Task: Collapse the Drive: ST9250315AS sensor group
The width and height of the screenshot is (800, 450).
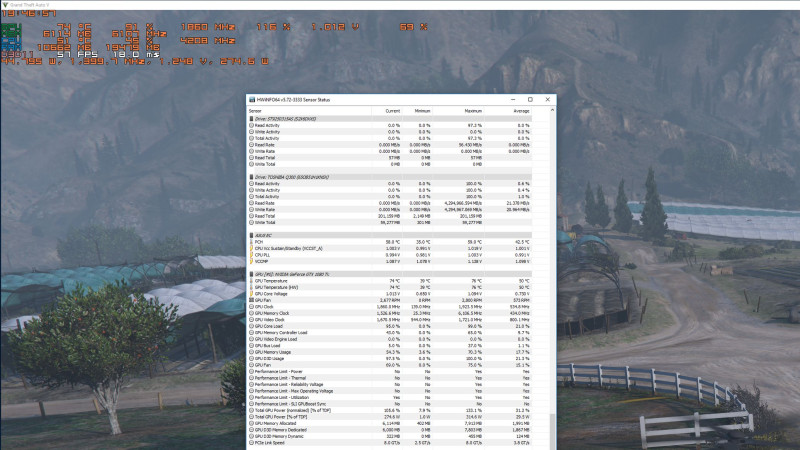Action: pyautogui.click(x=389, y=119)
